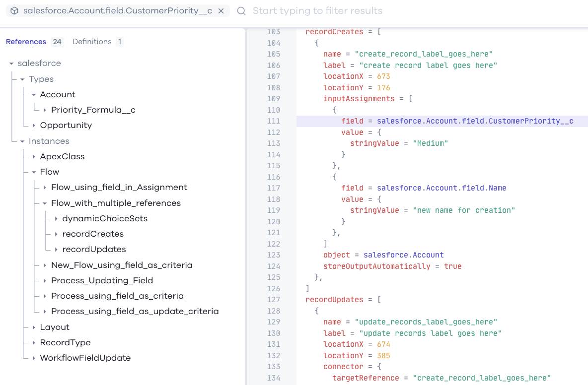Collapse Flow_with_multiple_references arrow
This screenshot has width=588, height=385.
(45, 203)
